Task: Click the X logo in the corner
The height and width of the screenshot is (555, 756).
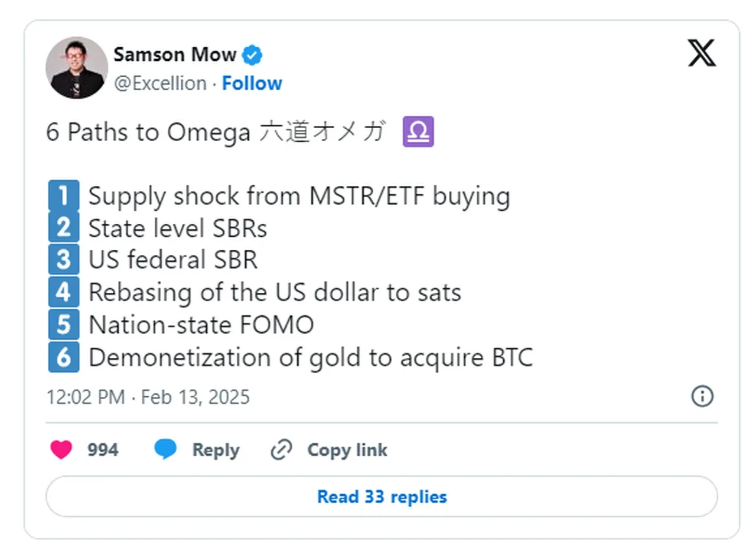Action: (x=702, y=53)
